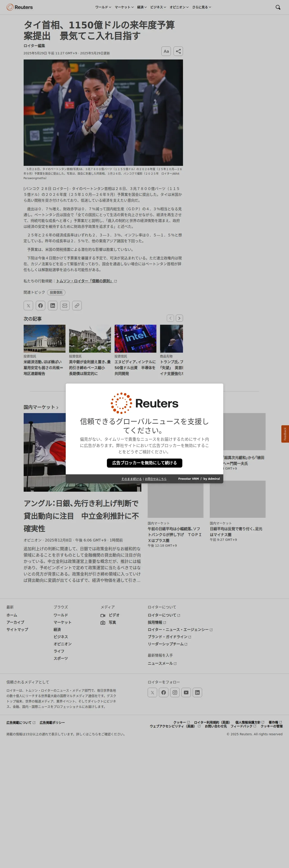
Task: Follow Reuters on YouTube in footer
Action: point(186,692)
